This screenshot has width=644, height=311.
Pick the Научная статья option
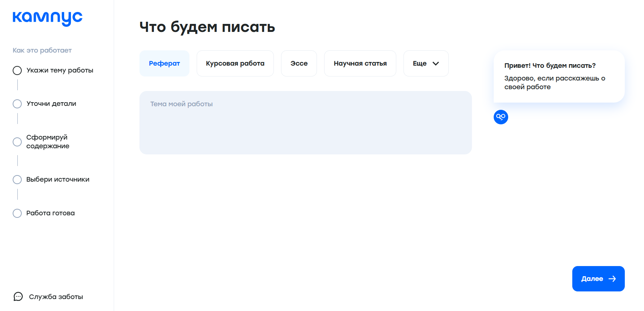coord(360,63)
